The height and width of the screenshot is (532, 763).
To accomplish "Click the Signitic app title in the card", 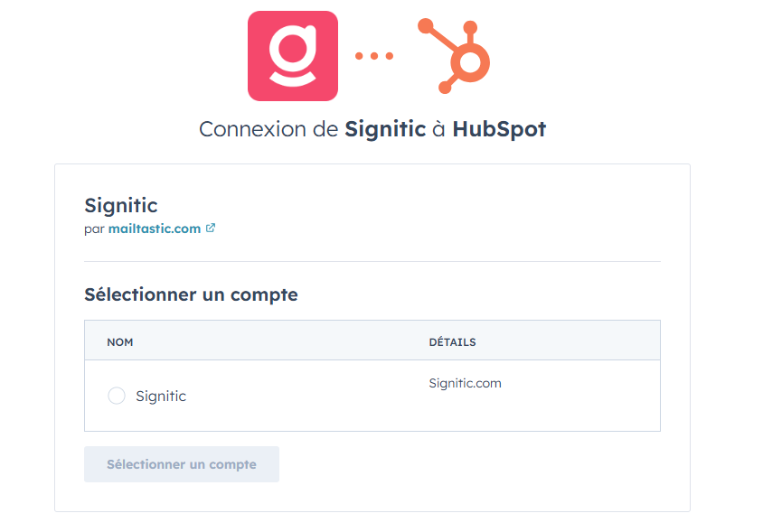I will (x=120, y=206).
